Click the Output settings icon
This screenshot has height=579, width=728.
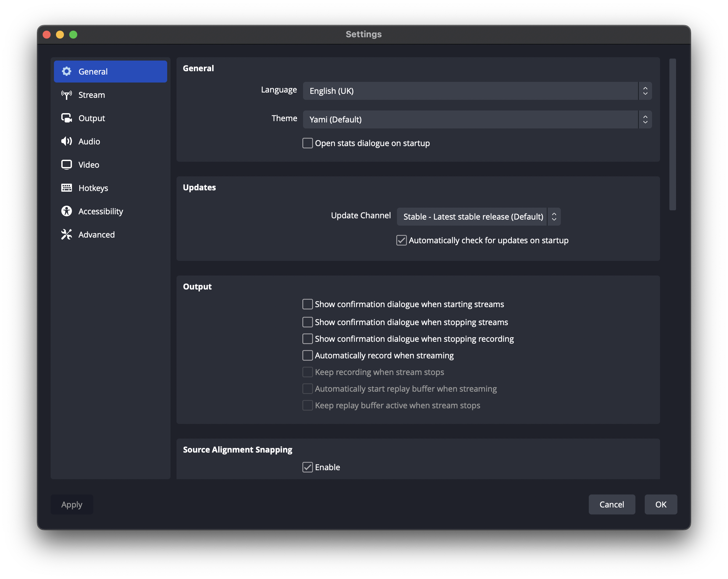pyautogui.click(x=67, y=118)
